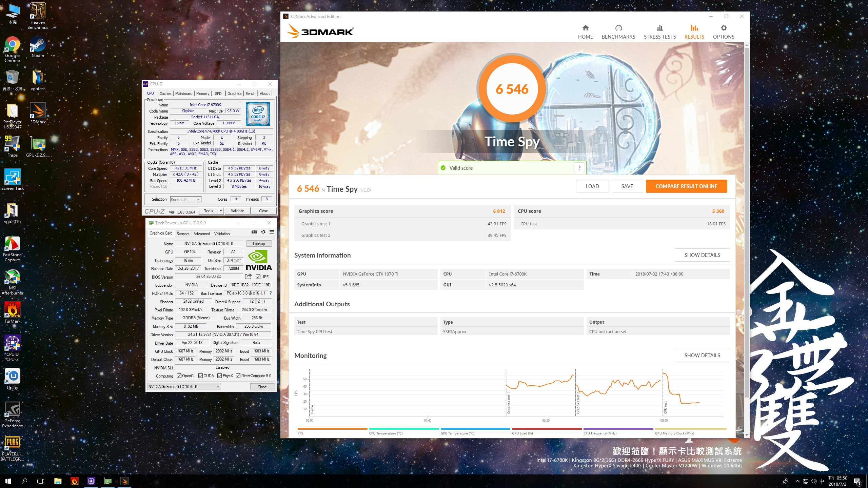The image size is (868, 488).
Task: Click System information SHOW DETAILS button
Action: (x=702, y=255)
